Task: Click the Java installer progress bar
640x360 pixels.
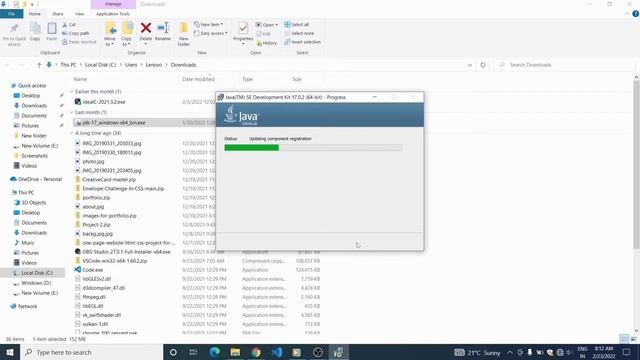Action: pyautogui.click(x=313, y=147)
